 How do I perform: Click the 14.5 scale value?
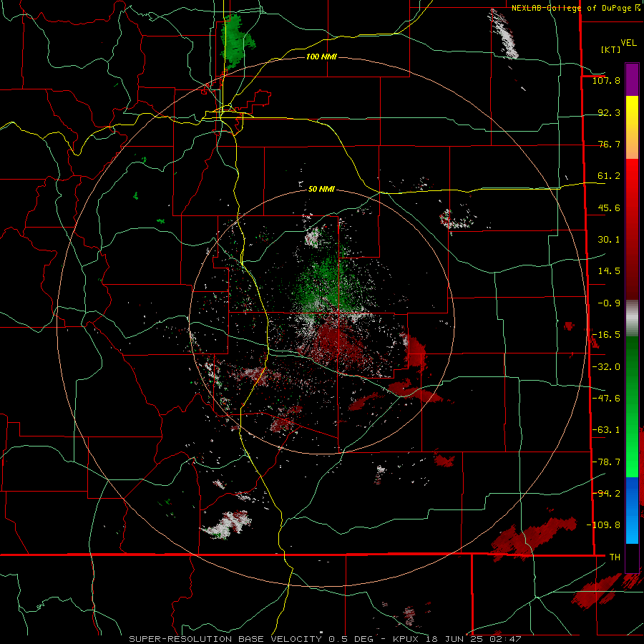click(x=609, y=271)
